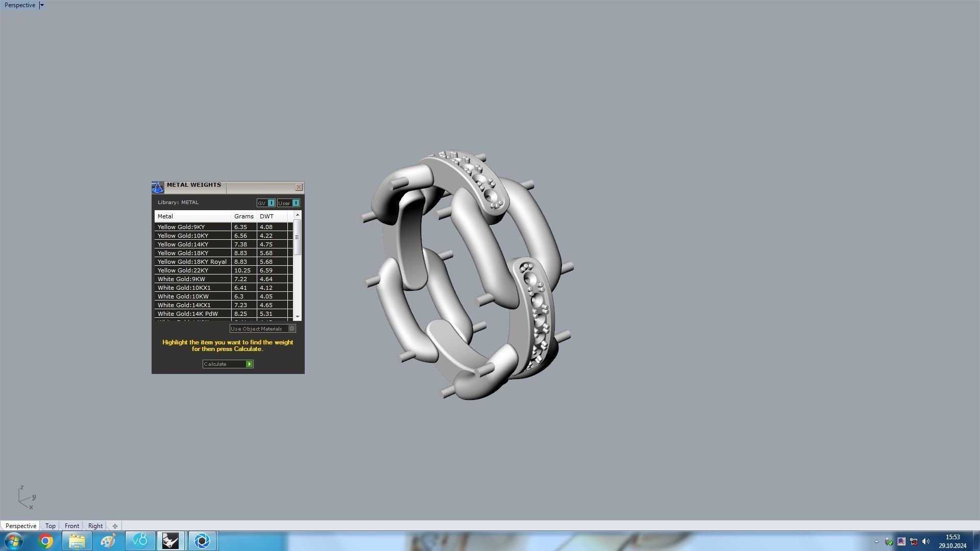
Task: Click the US flag language tray icon
Action: (901, 542)
